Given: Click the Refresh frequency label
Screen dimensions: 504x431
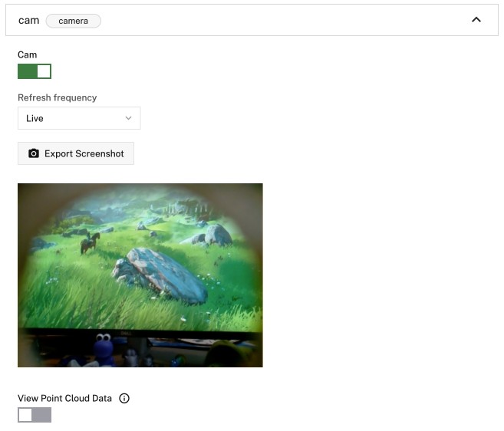Looking at the screenshot, I should [58, 97].
